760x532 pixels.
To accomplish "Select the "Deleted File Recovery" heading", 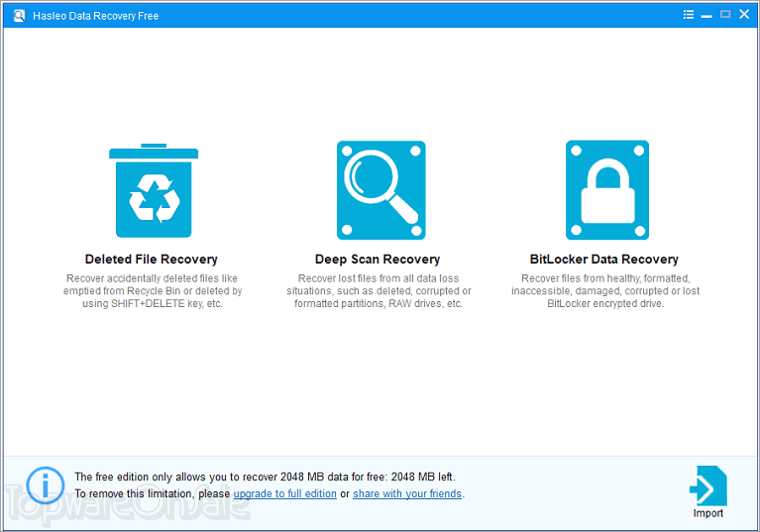I will coord(152,260).
